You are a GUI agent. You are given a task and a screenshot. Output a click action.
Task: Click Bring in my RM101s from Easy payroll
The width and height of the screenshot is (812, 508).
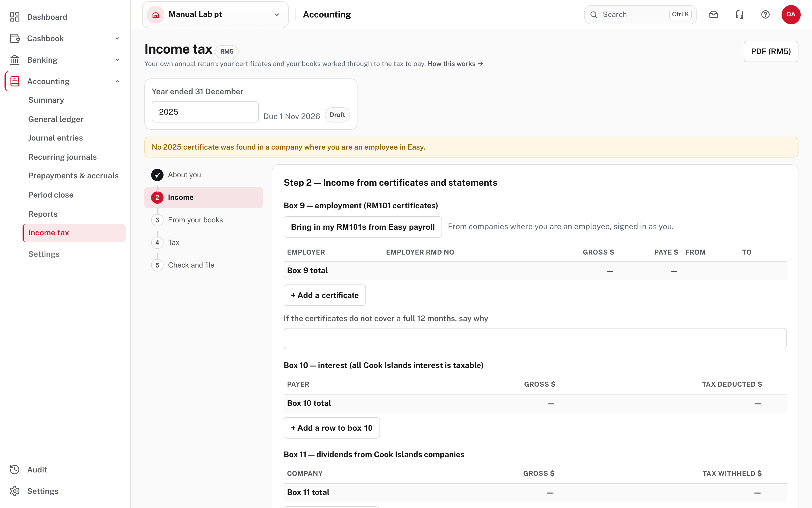click(363, 227)
